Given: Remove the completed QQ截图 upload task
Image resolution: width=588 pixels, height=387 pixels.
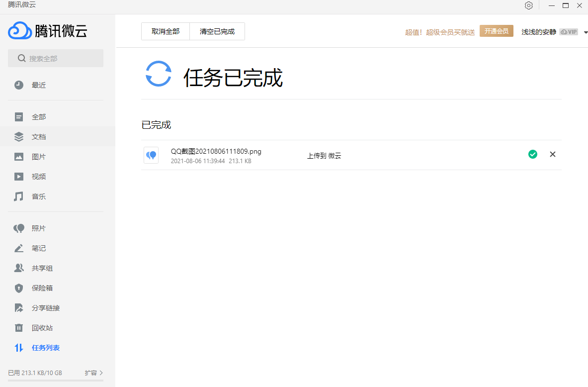Looking at the screenshot, I should coord(552,154).
